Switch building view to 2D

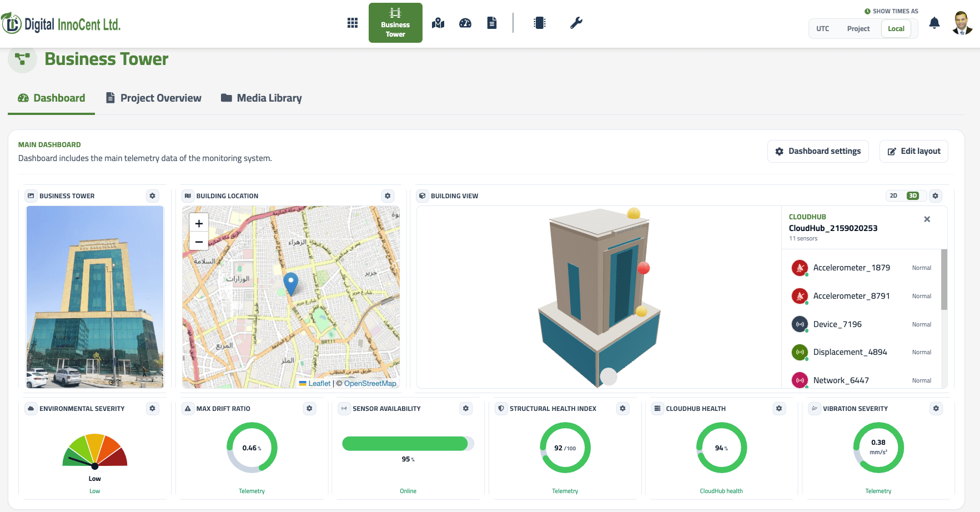tap(893, 196)
